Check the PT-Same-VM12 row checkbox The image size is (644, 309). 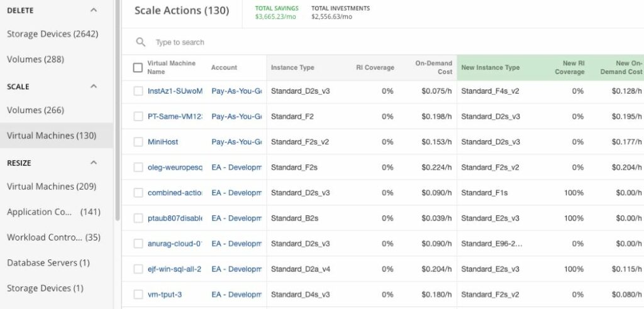(x=138, y=117)
